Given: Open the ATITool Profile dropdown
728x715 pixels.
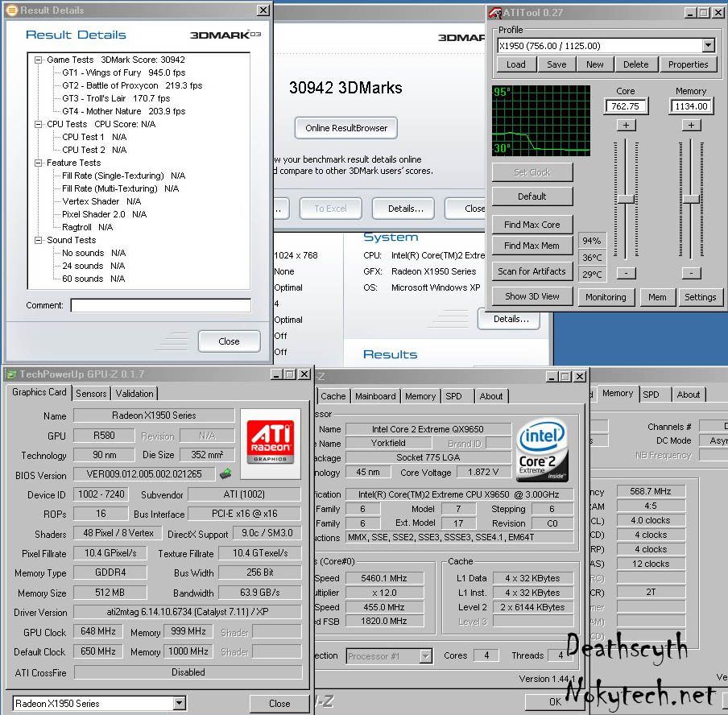Looking at the screenshot, I should 708,46.
